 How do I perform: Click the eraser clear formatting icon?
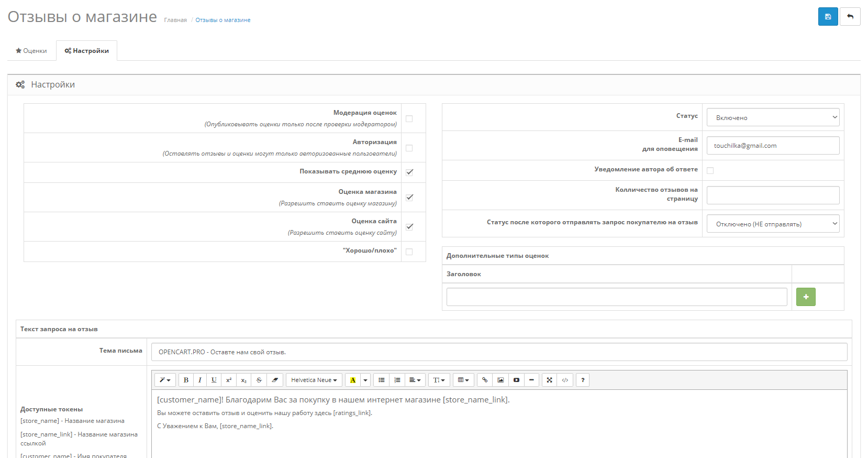(x=275, y=380)
